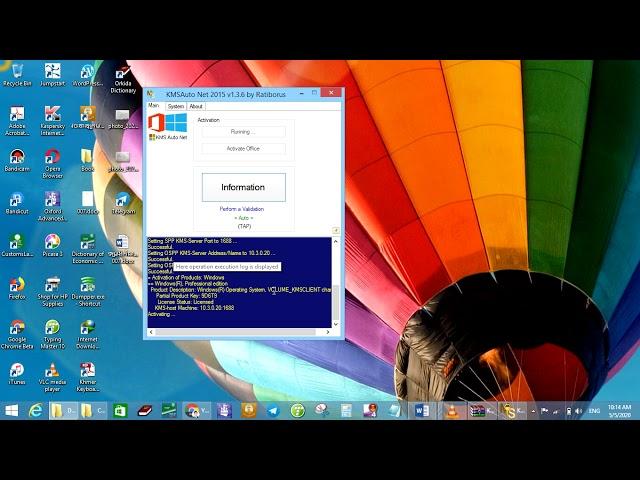This screenshot has height=480, width=640.
Task: Open the CustomsLa desktop shortcut
Action: [17, 245]
